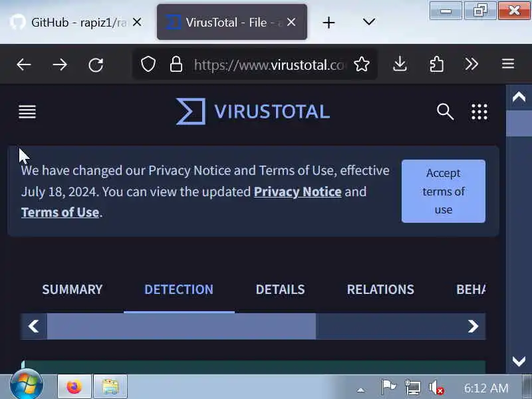Open the Firefox downloads panel

pyautogui.click(x=400, y=64)
